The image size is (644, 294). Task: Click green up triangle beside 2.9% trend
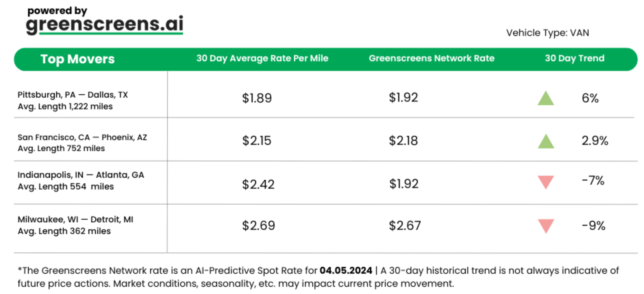(x=546, y=142)
